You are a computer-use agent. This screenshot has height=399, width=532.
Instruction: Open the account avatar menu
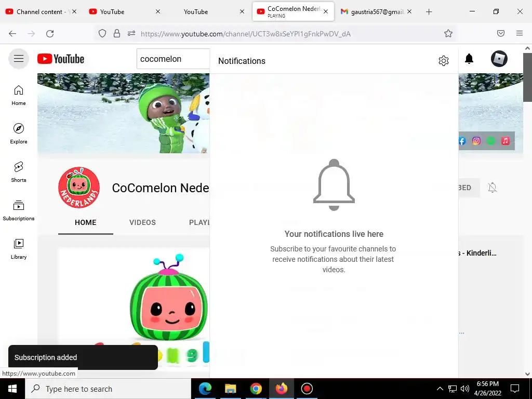pyautogui.click(x=499, y=59)
